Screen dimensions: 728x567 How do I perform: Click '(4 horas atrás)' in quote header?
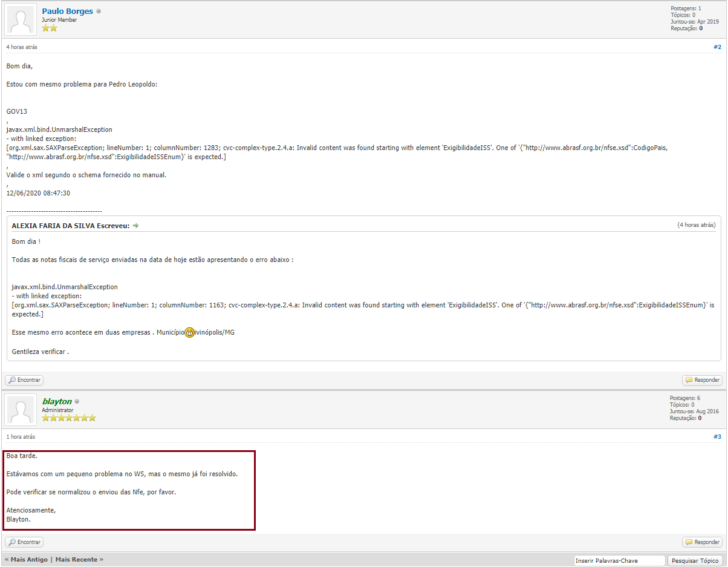[697, 225]
